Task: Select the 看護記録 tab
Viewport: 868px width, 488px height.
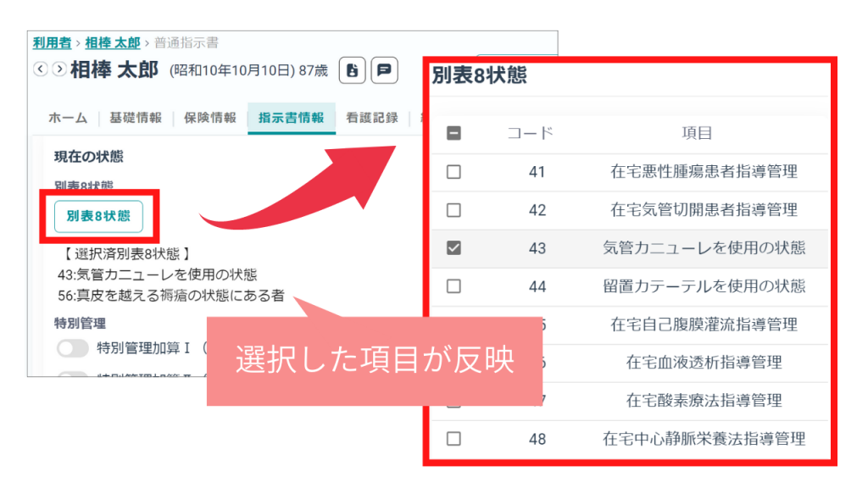Action: click(371, 118)
